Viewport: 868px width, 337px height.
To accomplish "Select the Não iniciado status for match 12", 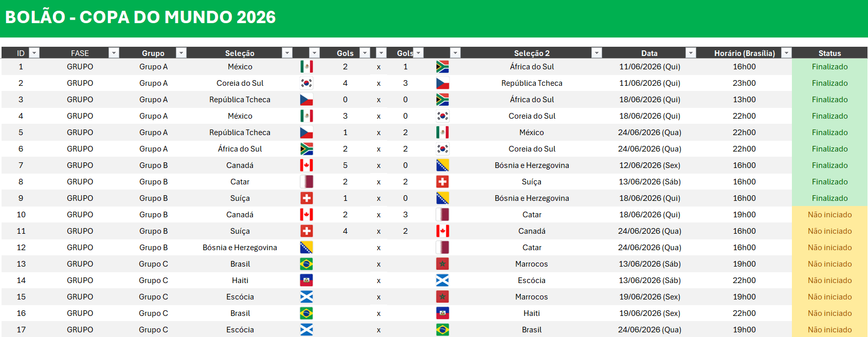I will point(829,248).
